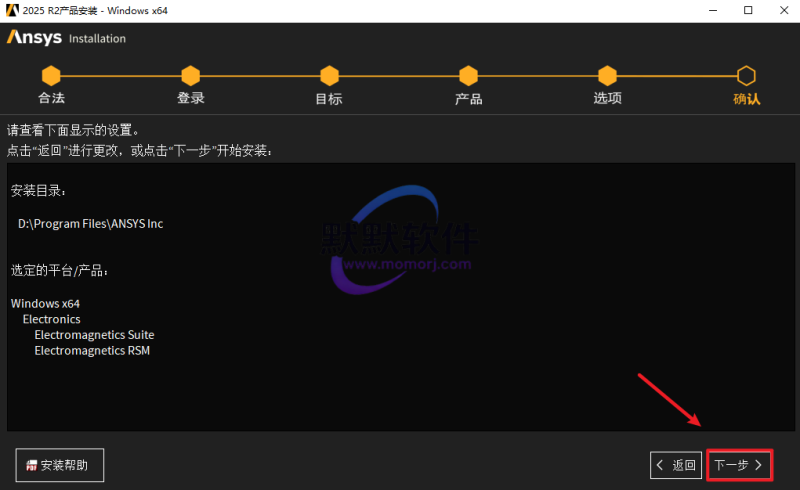Select the 产品 step label
The image size is (800, 490).
[468, 98]
